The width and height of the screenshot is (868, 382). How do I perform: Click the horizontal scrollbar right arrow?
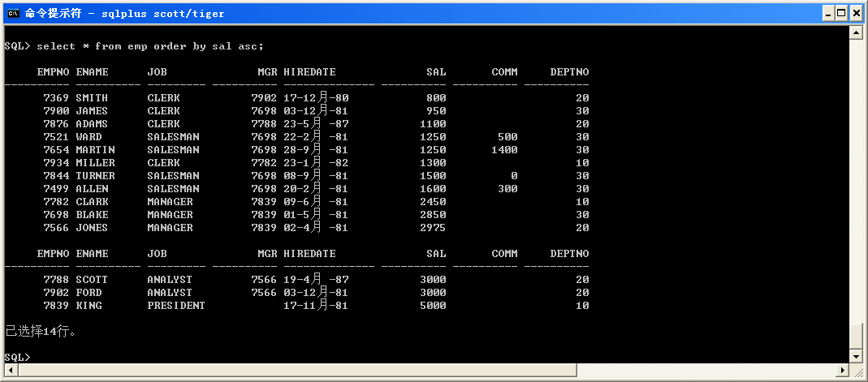(x=840, y=371)
